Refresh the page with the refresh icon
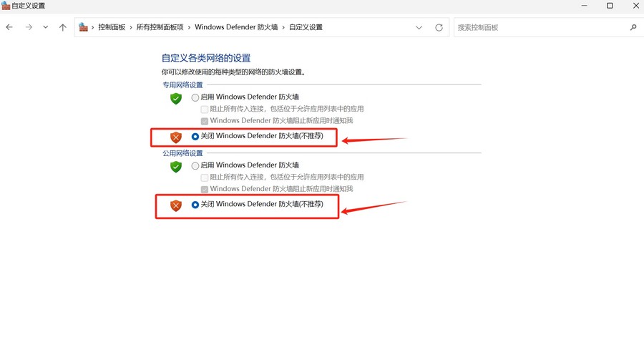Image resolution: width=644 pixels, height=350 pixels. 439,27
